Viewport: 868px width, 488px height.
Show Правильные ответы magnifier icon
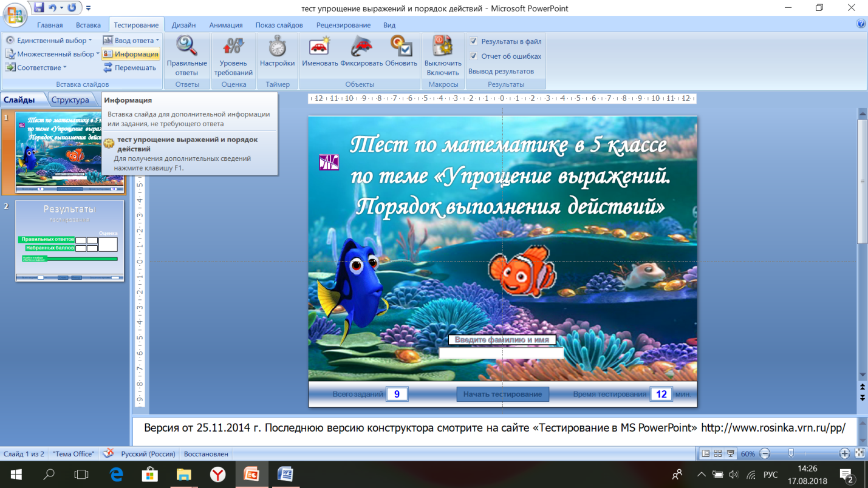[x=186, y=46]
